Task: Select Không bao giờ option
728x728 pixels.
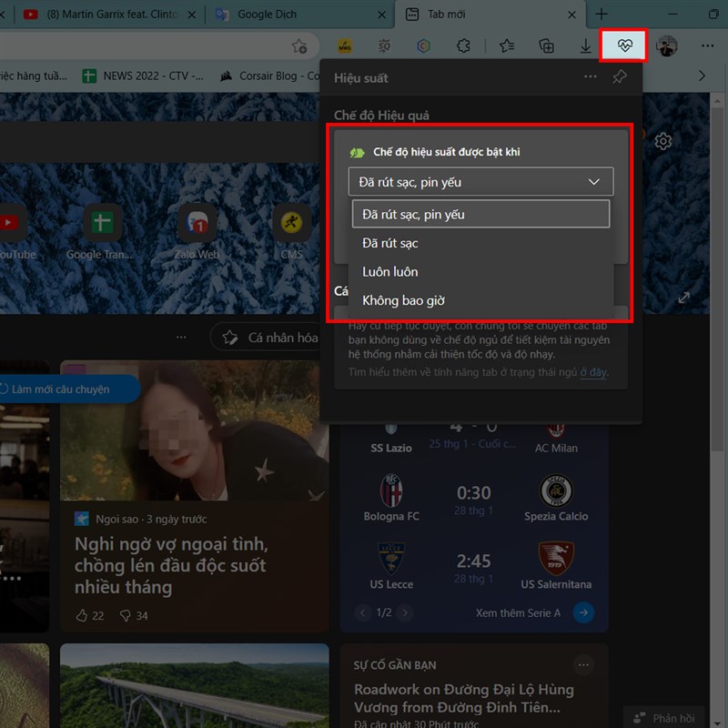Action: pos(480,300)
